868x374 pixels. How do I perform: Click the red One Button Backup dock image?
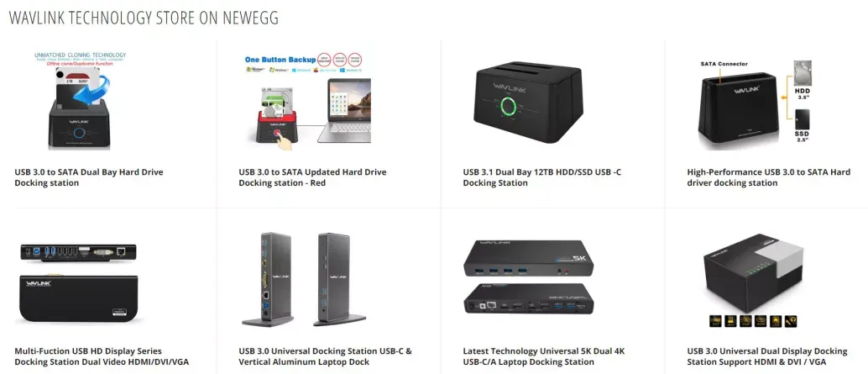(308, 103)
